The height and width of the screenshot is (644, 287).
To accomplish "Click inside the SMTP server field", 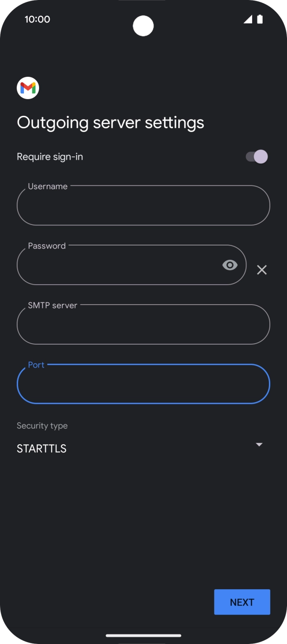I will (143, 325).
